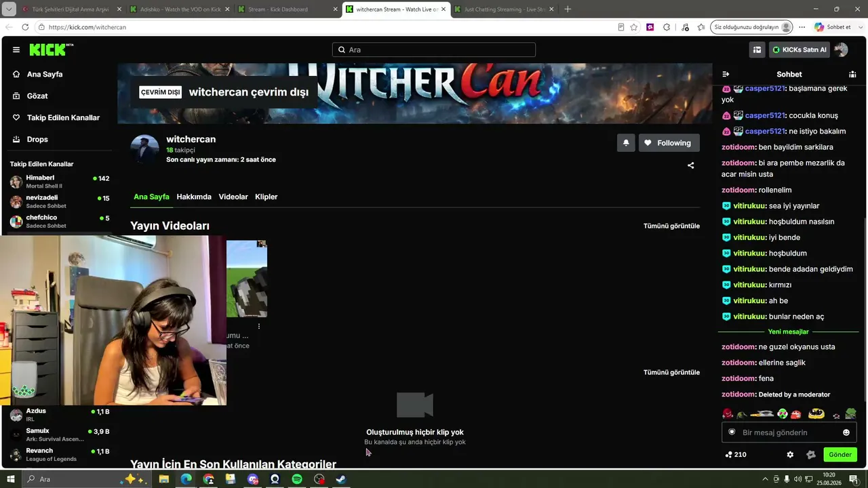Viewport: 868px width, 488px height.
Task: Open the stream video thumbnail
Action: point(247,279)
